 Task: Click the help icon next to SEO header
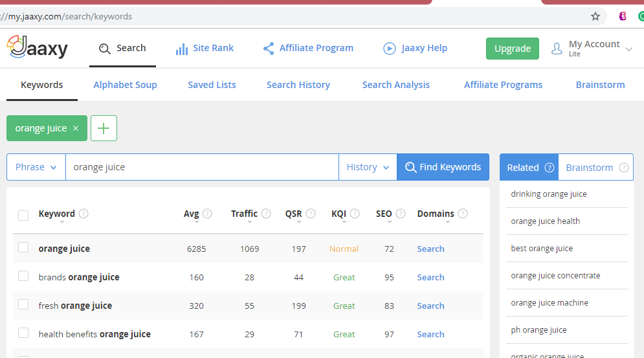click(x=401, y=214)
